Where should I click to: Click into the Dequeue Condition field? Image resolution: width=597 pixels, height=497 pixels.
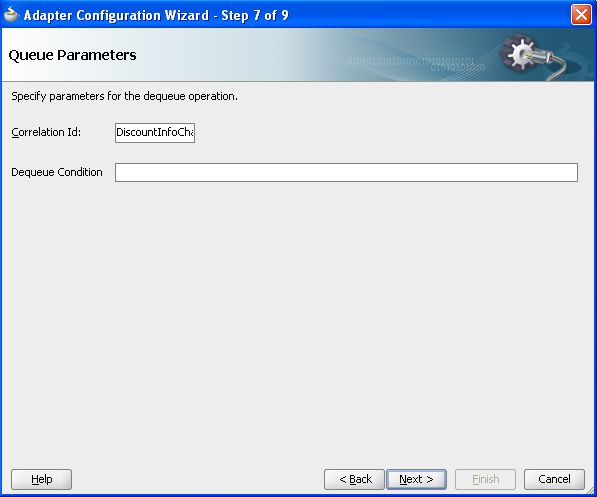(x=346, y=173)
